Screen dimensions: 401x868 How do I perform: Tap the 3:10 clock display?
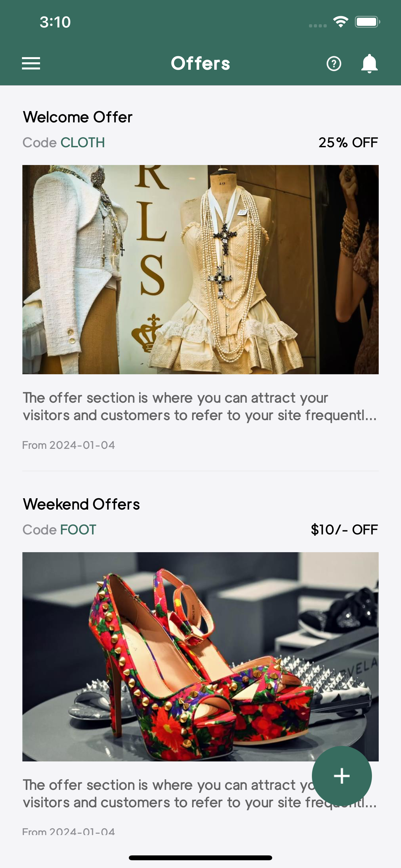click(x=55, y=22)
